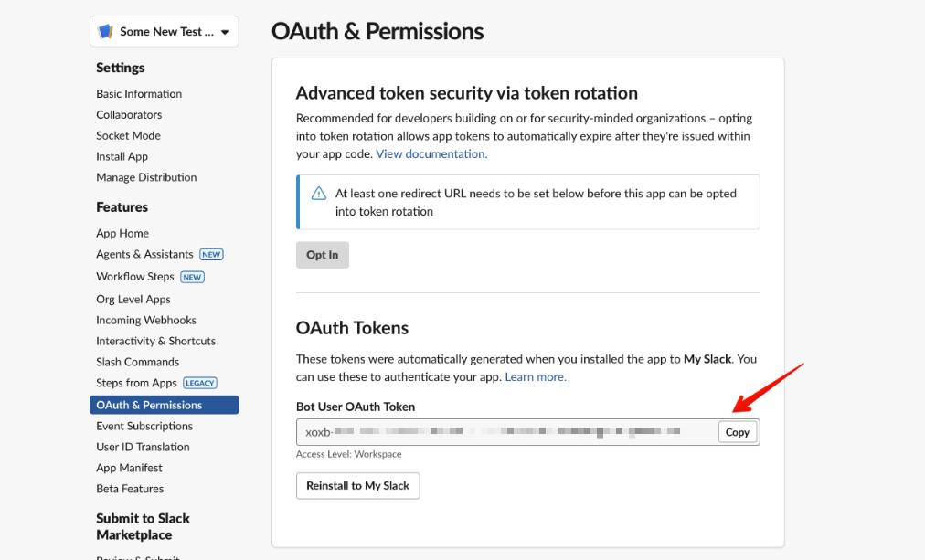Open the app selector dropdown arrow

coord(225,33)
